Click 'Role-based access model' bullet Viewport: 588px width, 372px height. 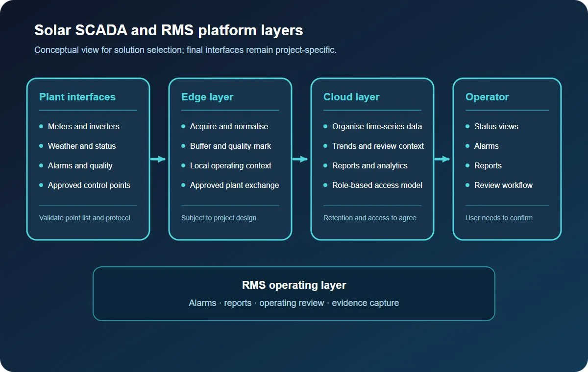(x=377, y=185)
